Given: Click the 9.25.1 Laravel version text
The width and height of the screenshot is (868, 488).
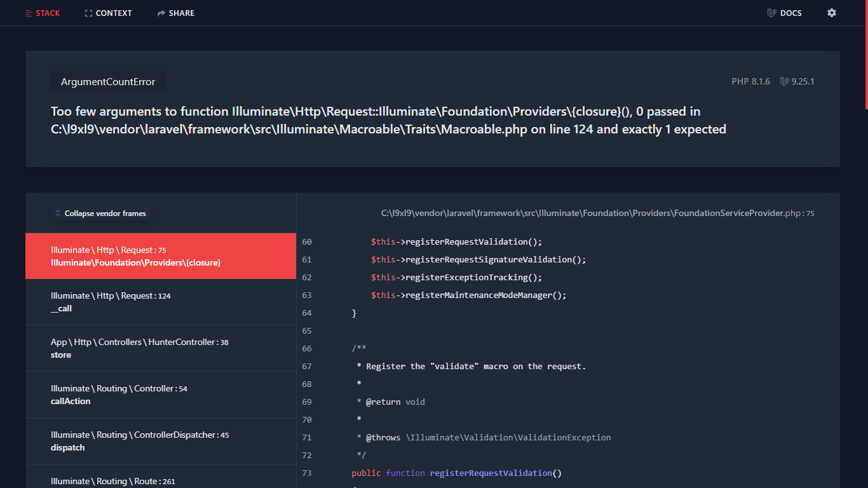Looking at the screenshot, I should [803, 81].
